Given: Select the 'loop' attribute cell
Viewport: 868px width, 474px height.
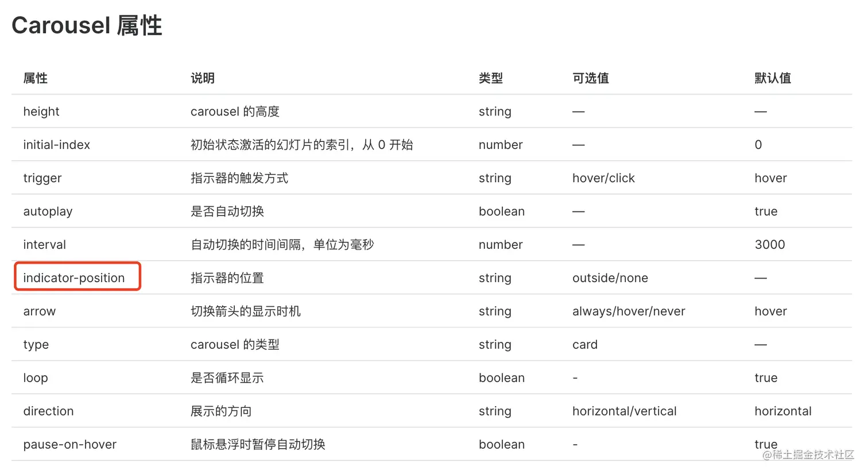Looking at the screenshot, I should point(36,378).
